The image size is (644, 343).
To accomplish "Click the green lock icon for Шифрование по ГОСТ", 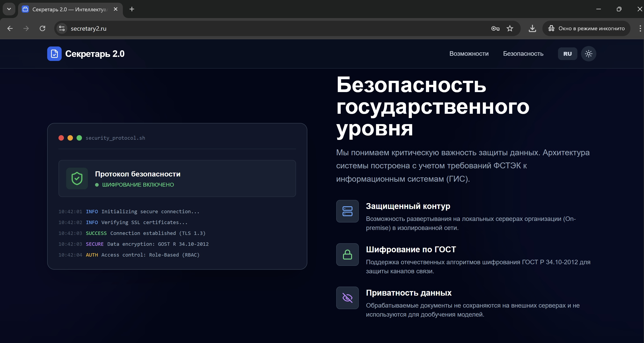I will [x=347, y=254].
